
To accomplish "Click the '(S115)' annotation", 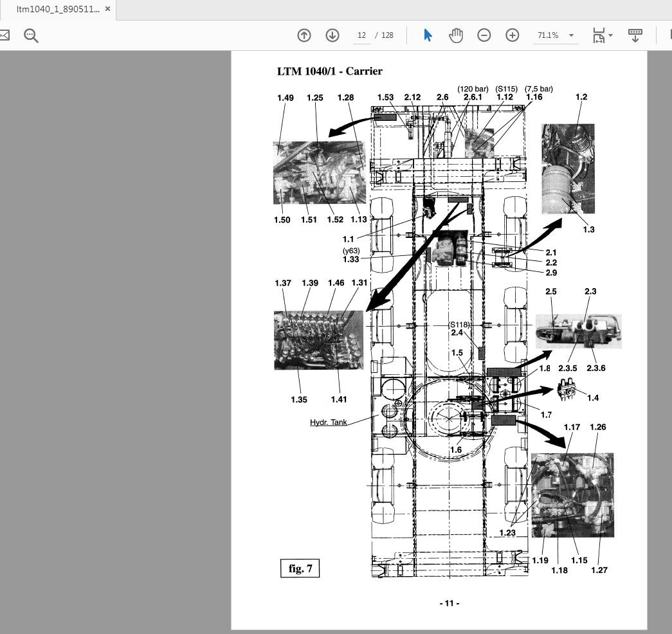I will click(507, 89).
